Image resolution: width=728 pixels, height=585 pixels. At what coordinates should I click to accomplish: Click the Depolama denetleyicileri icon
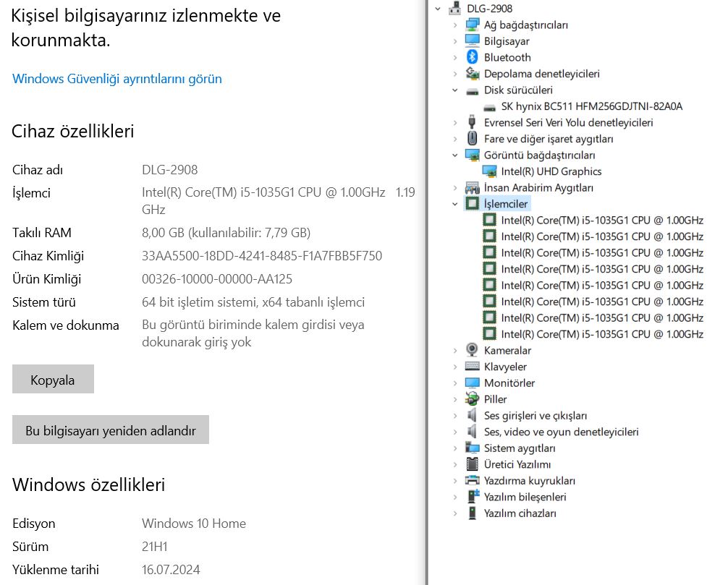tap(472, 73)
